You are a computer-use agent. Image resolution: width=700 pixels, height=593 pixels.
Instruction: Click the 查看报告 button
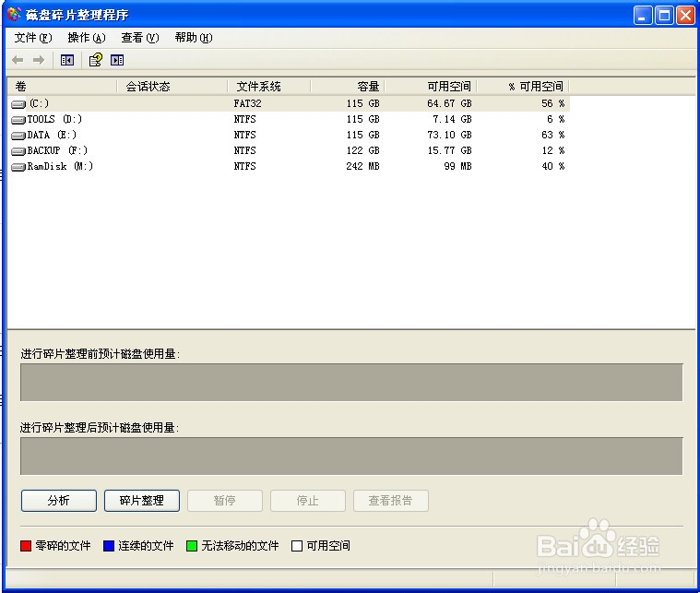tap(391, 501)
